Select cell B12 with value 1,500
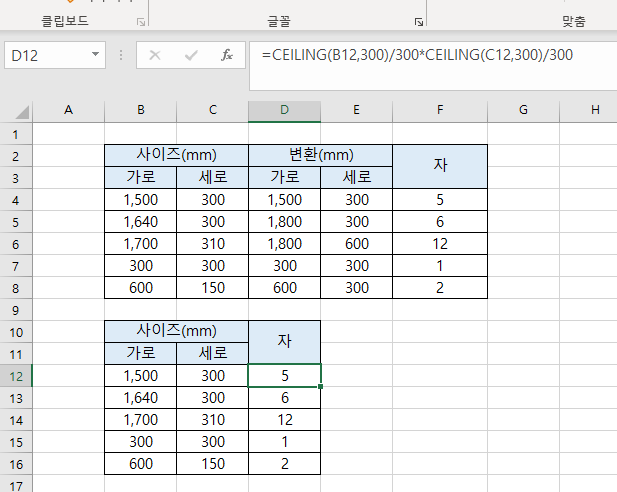 (x=140, y=375)
